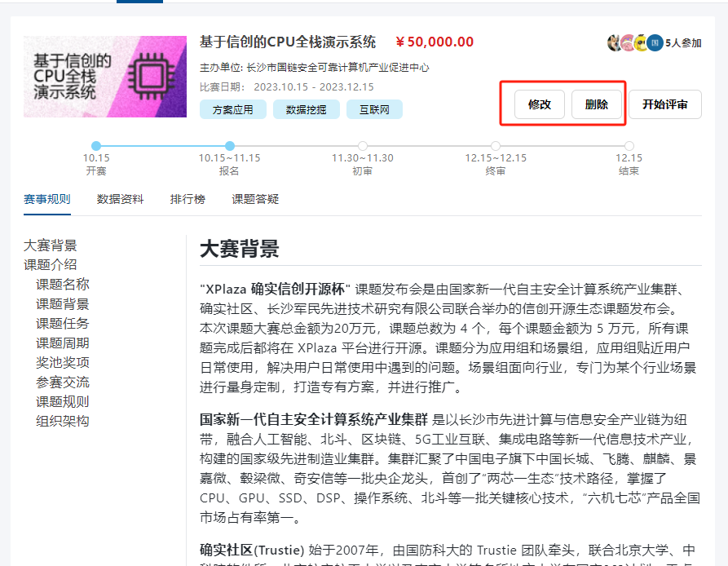
Task: Select the 初审 timeline node
Action: click(362, 146)
